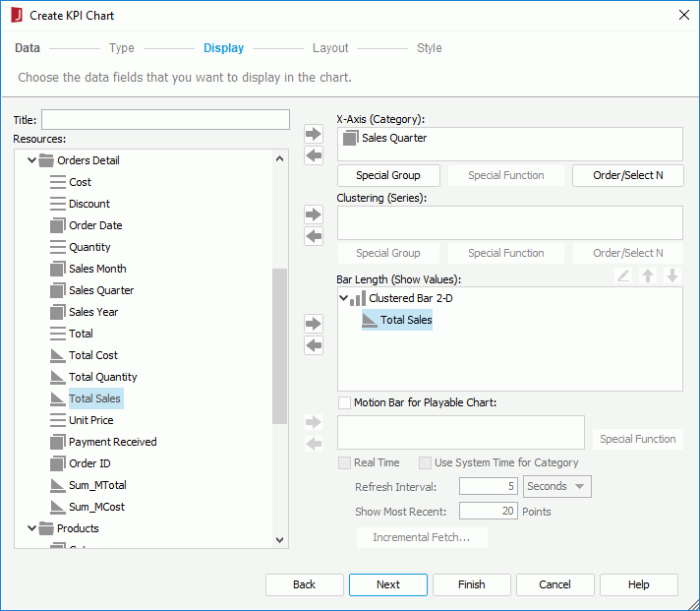This screenshot has width=700, height=611.
Task: Add selected field to Clustering Series
Action: (x=314, y=214)
